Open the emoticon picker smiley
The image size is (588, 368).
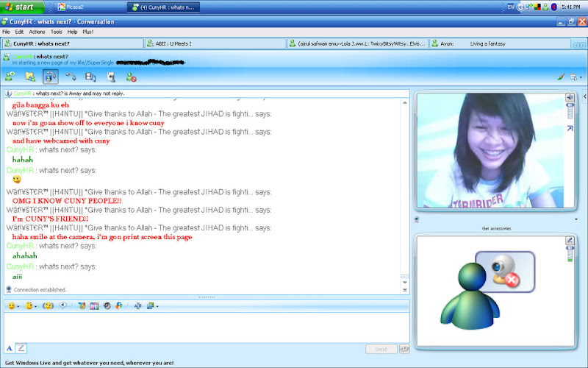point(13,306)
